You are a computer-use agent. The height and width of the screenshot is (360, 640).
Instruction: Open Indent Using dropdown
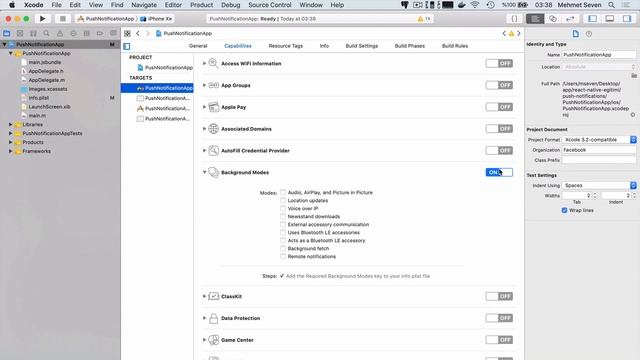(599, 185)
